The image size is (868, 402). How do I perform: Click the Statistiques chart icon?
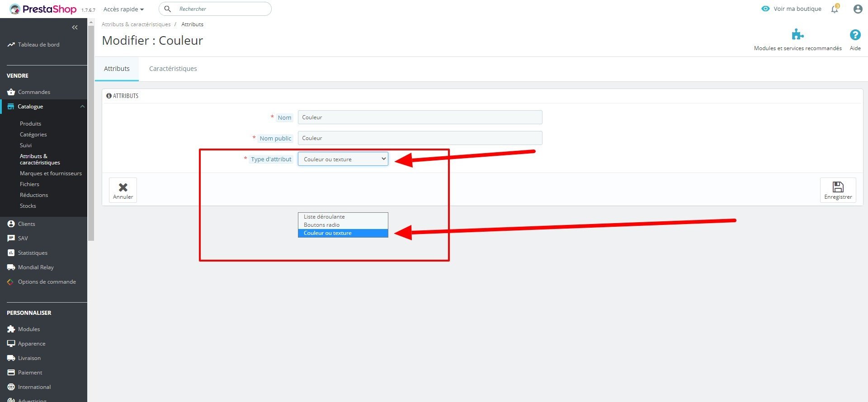tap(11, 253)
